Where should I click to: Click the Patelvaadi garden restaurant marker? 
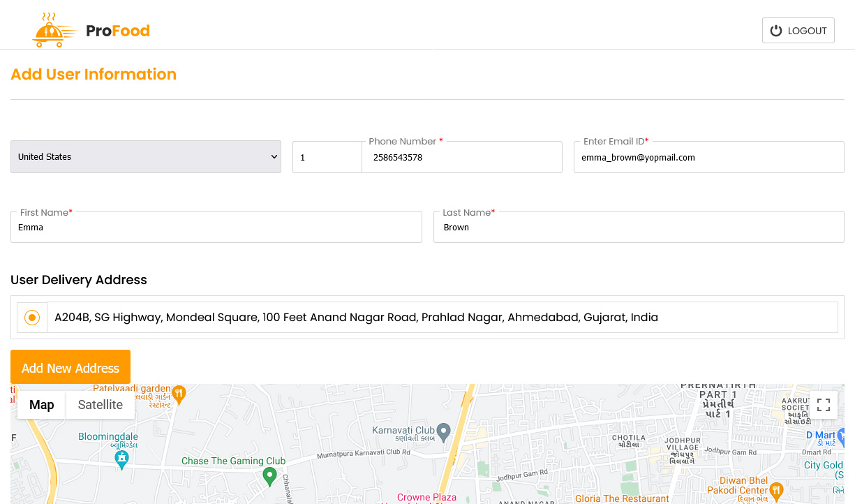tap(179, 394)
